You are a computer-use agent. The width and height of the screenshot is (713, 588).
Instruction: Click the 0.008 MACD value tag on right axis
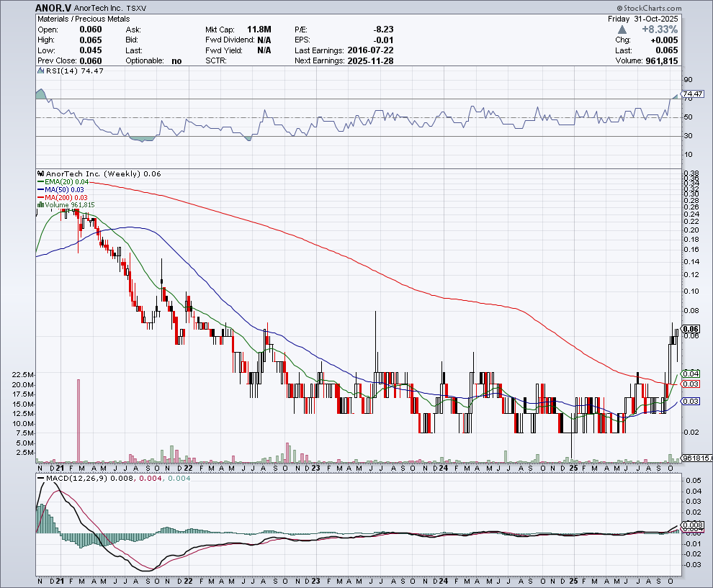[x=693, y=525]
